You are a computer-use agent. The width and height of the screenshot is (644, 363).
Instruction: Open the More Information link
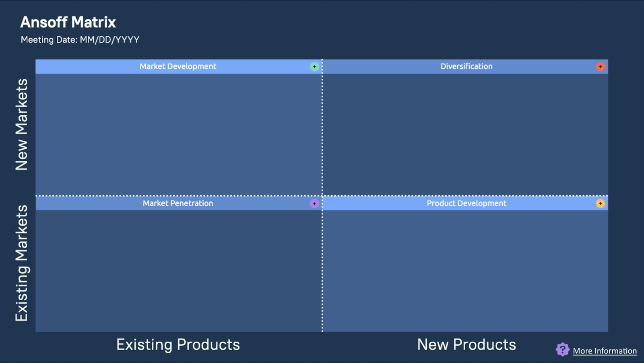[x=605, y=351]
